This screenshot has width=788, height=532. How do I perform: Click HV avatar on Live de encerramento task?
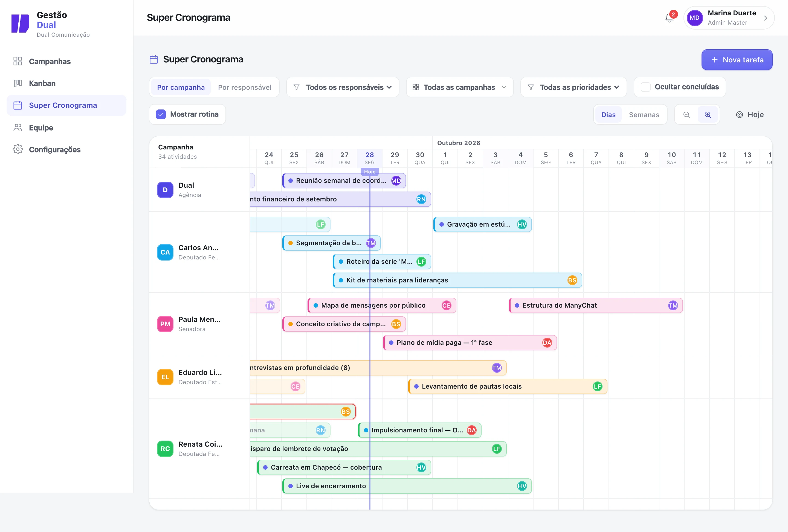coord(522,486)
